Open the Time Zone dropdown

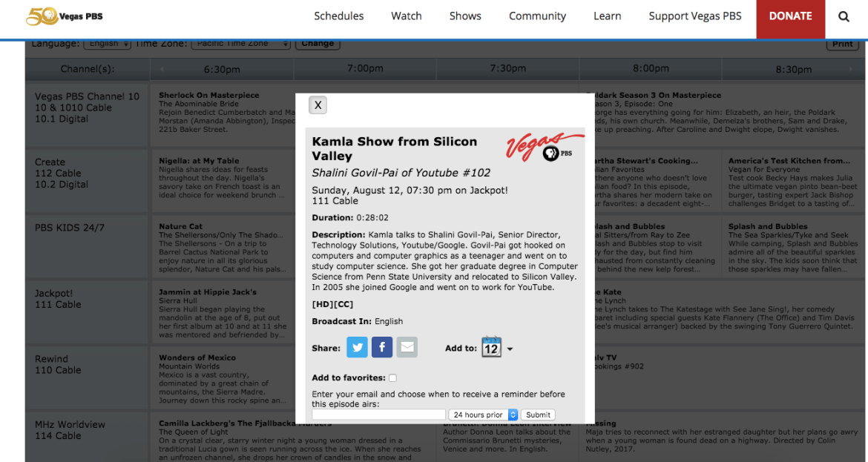coord(241,44)
